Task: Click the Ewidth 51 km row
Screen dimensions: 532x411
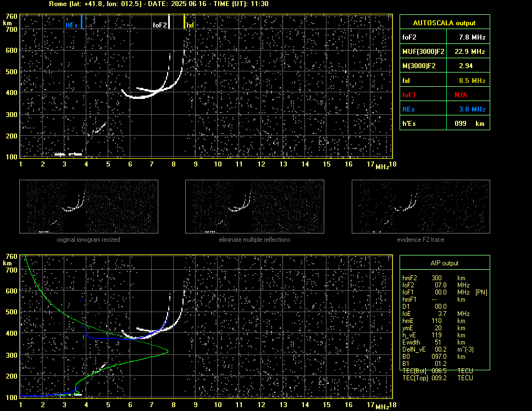Action: tap(434, 342)
